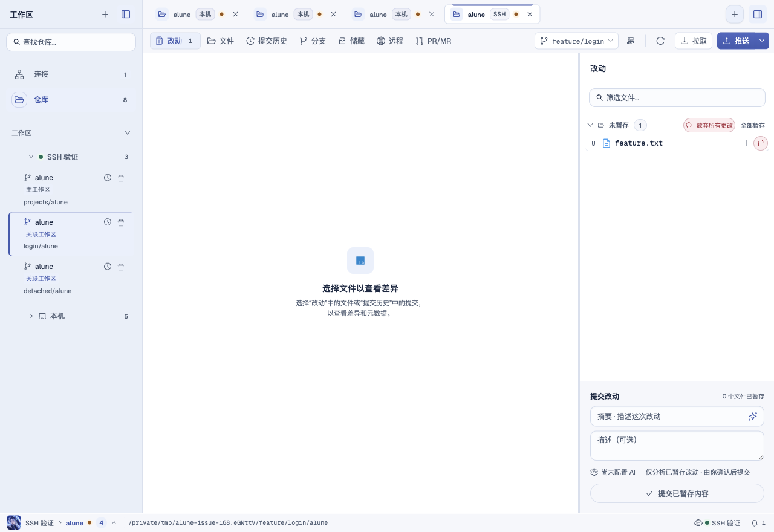Click the tree icon beside the branch selector
Screen dimensions: 774x532
pyautogui.click(x=631, y=41)
